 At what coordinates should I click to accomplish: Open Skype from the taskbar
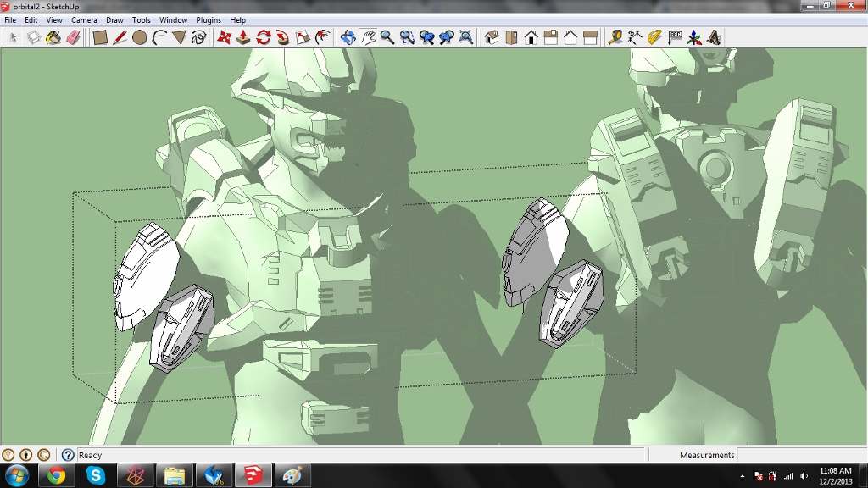pos(96,476)
